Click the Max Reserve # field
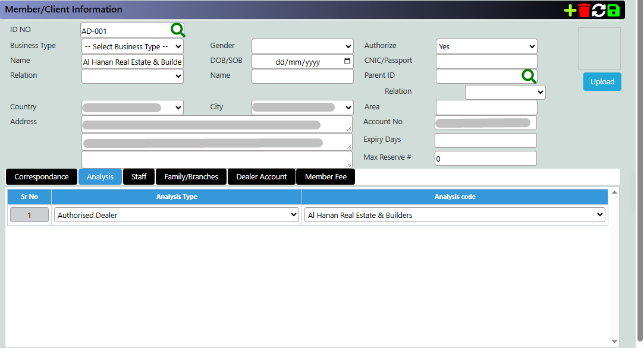Viewport: 644px width, 348px height. (x=485, y=159)
